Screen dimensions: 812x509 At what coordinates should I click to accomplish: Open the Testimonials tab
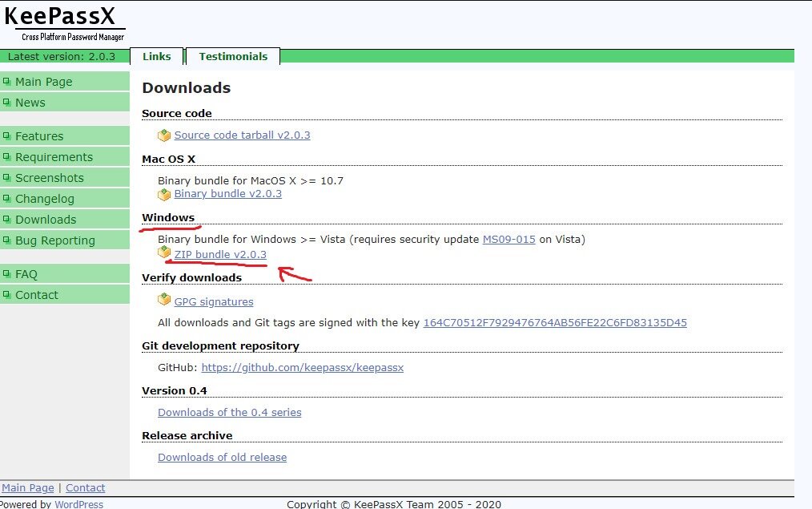click(233, 56)
